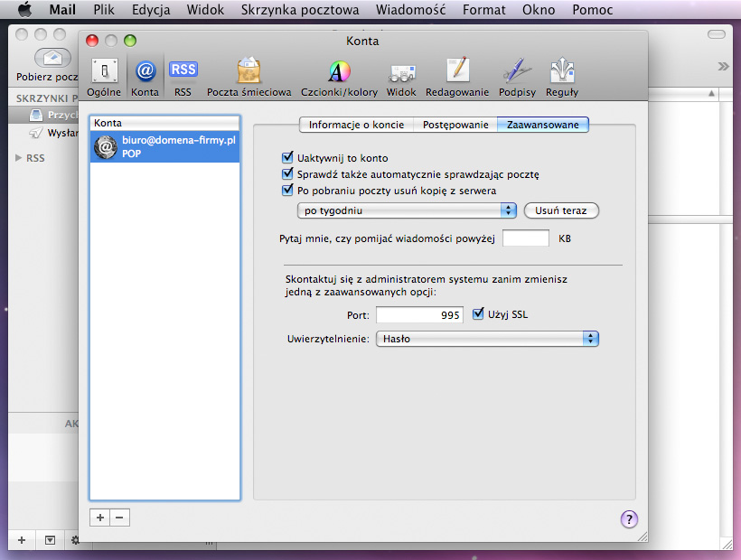Show hidden toolbar items with double chevron
The image size is (741, 560).
click(723, 66)
